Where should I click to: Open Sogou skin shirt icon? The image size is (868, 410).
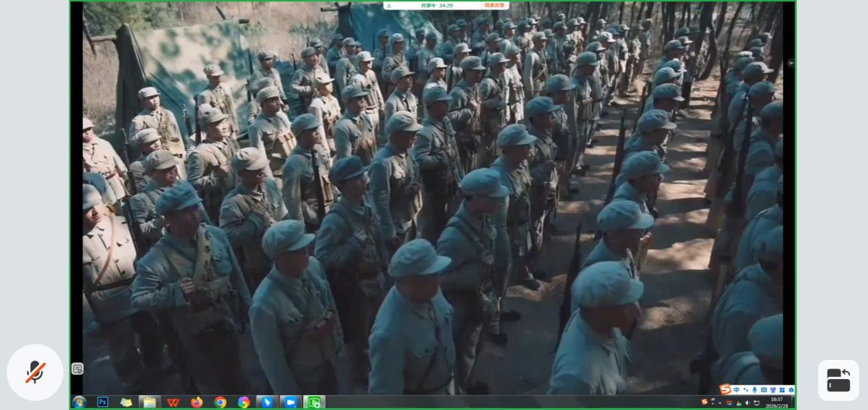[x=773, y=390]
